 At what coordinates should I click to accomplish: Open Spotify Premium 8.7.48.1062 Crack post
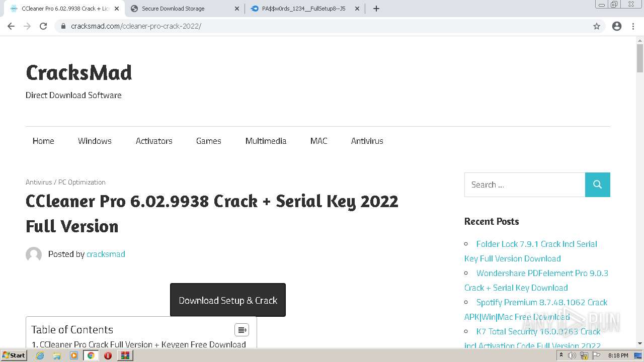click(x=536, y=309)
